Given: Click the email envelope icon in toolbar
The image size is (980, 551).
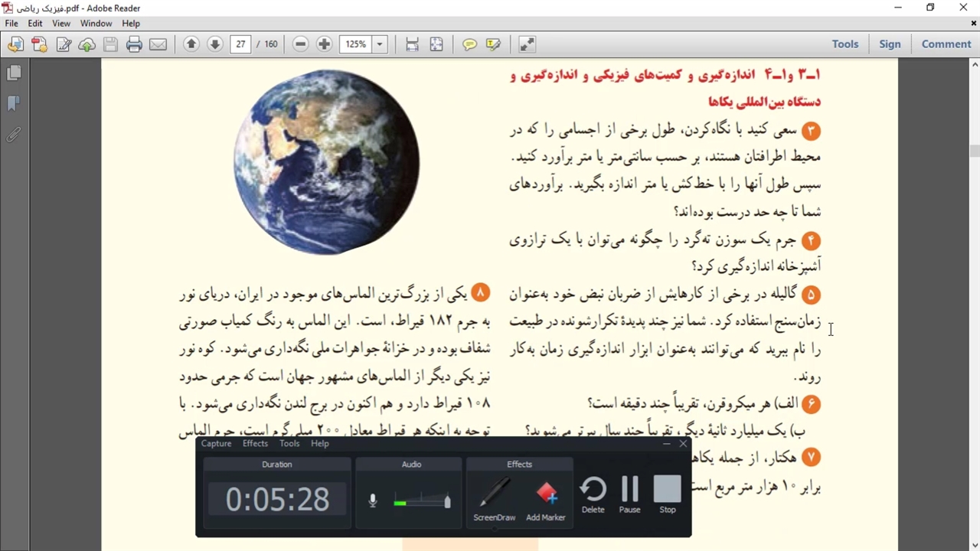Looking at the screenshot, I should 158,44.
